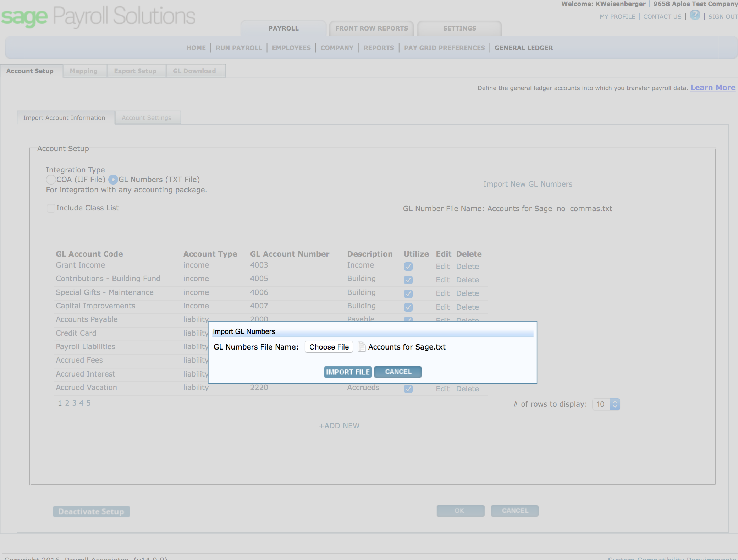Click the Payroll Liabilities account code
Screen dimensions: 738x560
point(86,347)
